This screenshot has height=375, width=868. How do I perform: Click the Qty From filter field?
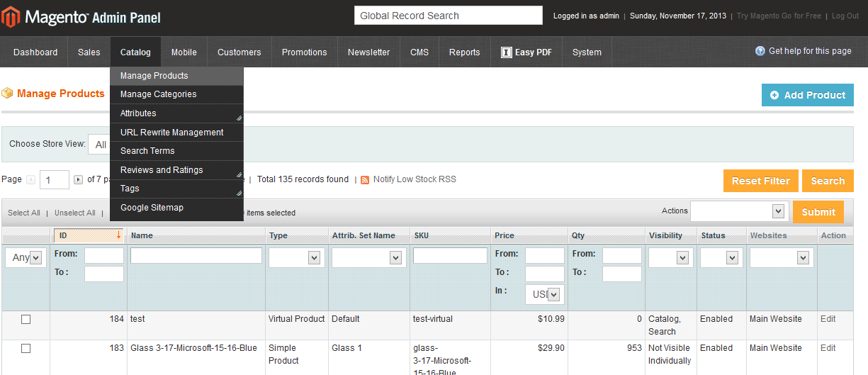pos(622,255)
